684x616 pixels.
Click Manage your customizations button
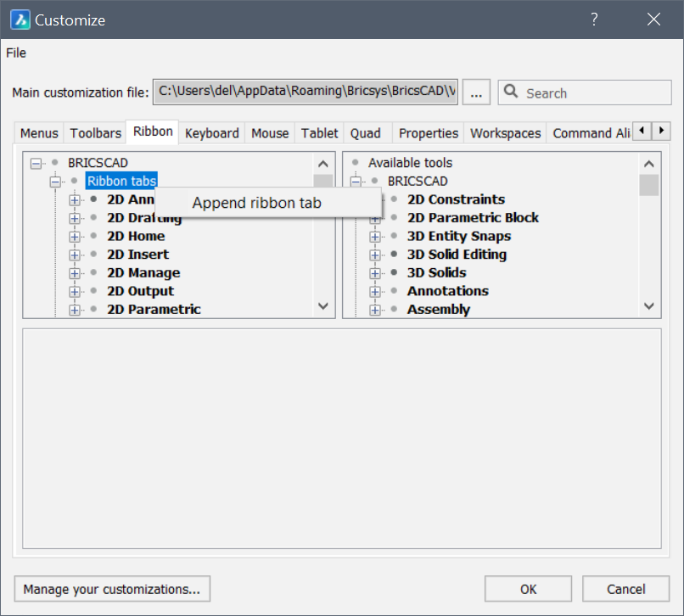112,589
